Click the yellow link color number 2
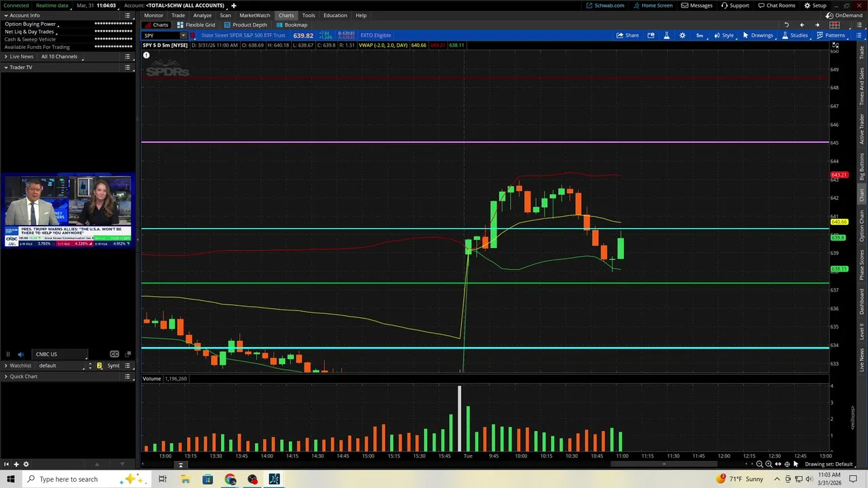Viewport: 868px width, 488px height. click(x=99, y=365)
